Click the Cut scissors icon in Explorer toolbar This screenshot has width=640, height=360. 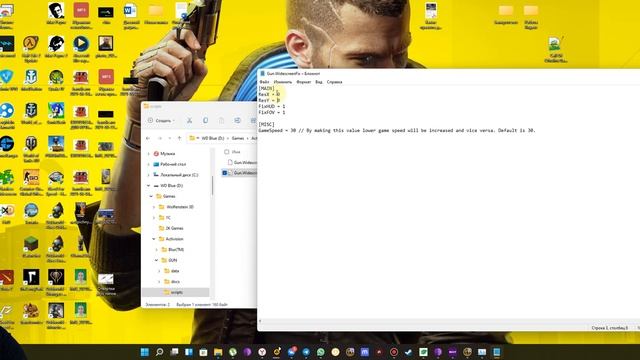[189, 120]
